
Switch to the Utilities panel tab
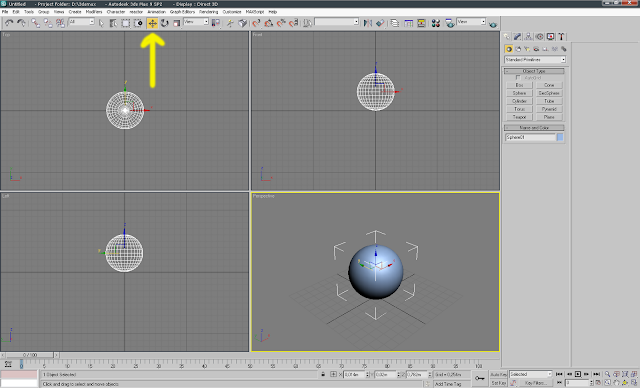(x=562, y=37)
